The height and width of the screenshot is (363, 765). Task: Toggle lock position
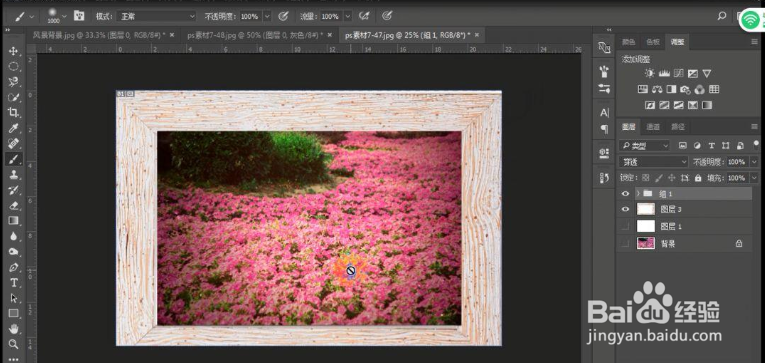click(671, 178)
